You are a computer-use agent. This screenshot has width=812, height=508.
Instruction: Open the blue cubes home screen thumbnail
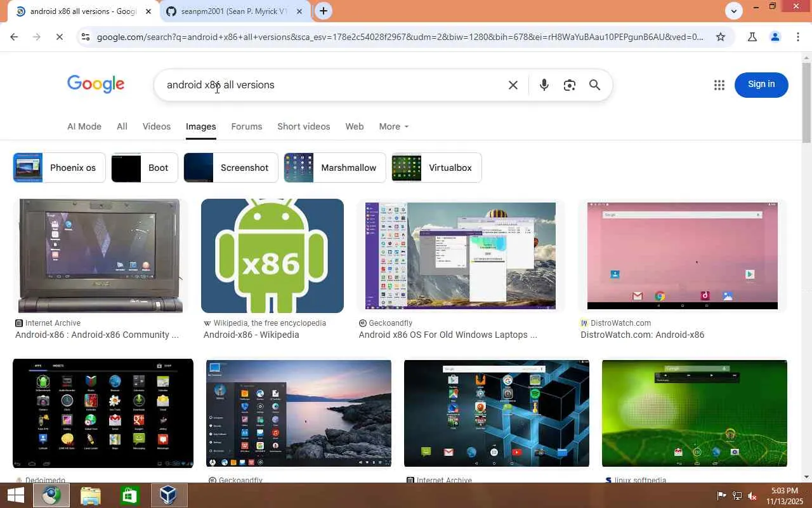tap(497, 413)
